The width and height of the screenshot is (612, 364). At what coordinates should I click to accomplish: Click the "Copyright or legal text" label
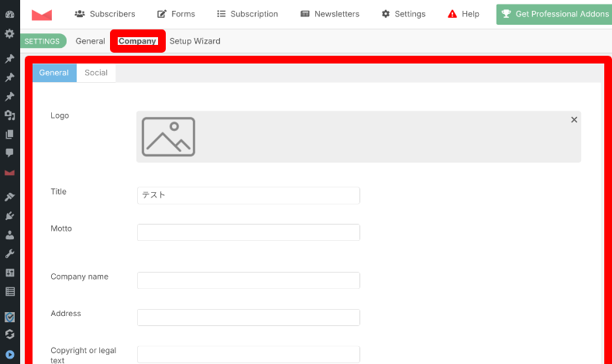83,355
